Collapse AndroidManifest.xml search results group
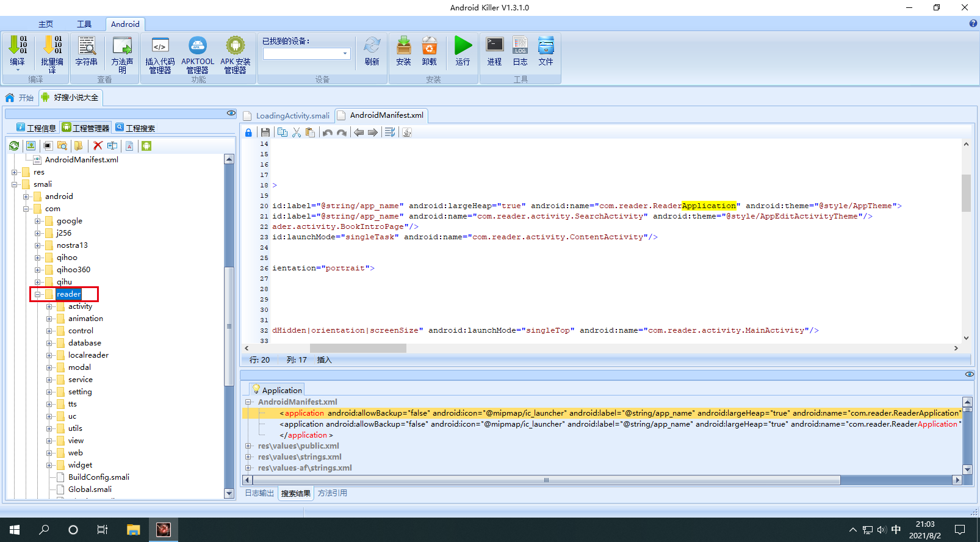980x542 pixels. coord(248,402)
